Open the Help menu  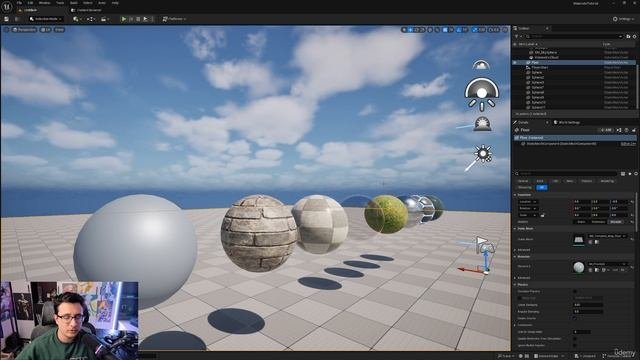(x=115, y=3)
